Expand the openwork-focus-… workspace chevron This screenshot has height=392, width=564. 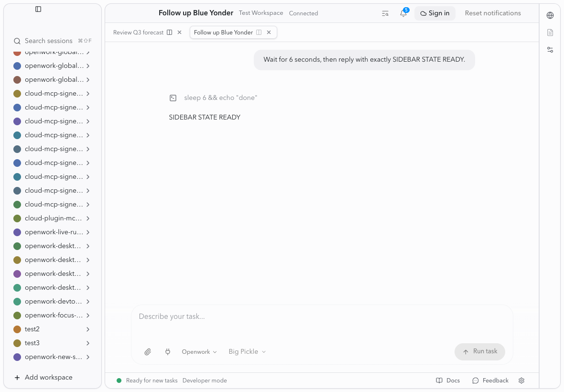[88, 316]
